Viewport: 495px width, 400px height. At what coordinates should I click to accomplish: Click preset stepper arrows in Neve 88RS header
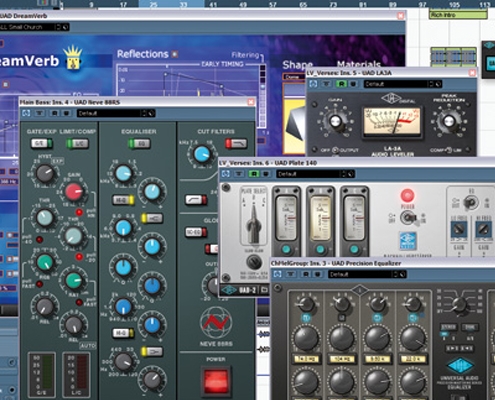(x=144, y=113)
